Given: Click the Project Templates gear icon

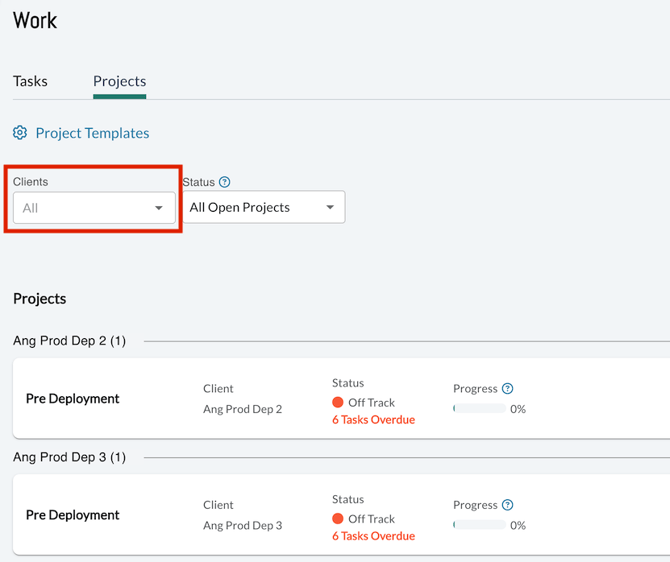Looking at the screenshot, I should [x=20, y=133].
